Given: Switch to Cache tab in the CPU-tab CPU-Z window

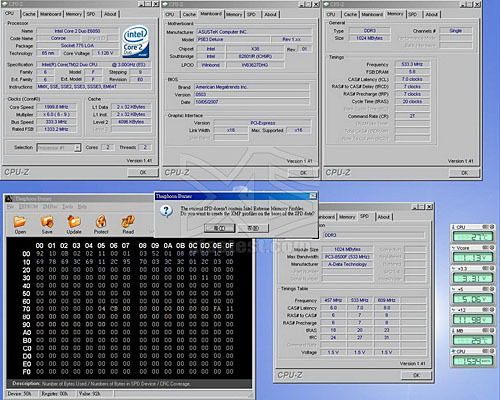Looking at the screenshot, I should (x=29, y=14).
